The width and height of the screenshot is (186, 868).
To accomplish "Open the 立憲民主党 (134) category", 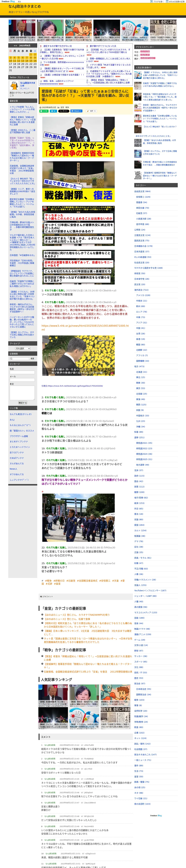I will (x=142, y=235).
